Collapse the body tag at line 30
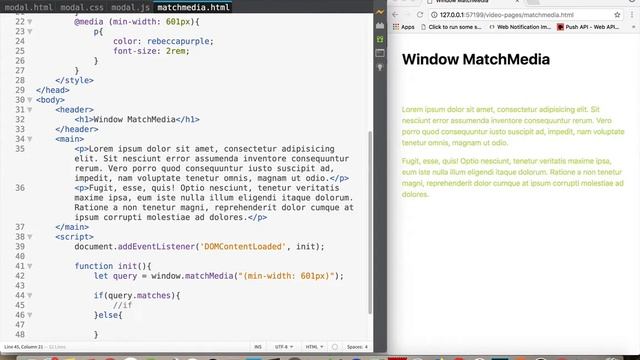This screenshot has height=360, width=640. (x=30, y=100)
